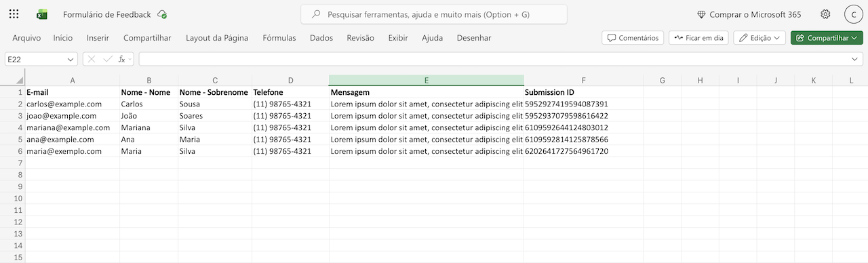
Task: Switch to the Início tab
Action: tap(63, 38)
